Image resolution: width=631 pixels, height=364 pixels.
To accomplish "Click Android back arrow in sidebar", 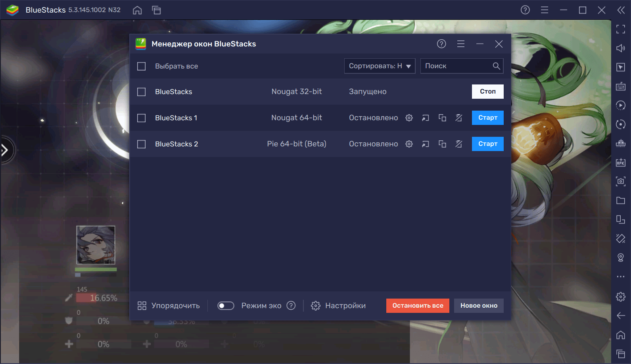I will pyautogui.click(x=621, y=316).
